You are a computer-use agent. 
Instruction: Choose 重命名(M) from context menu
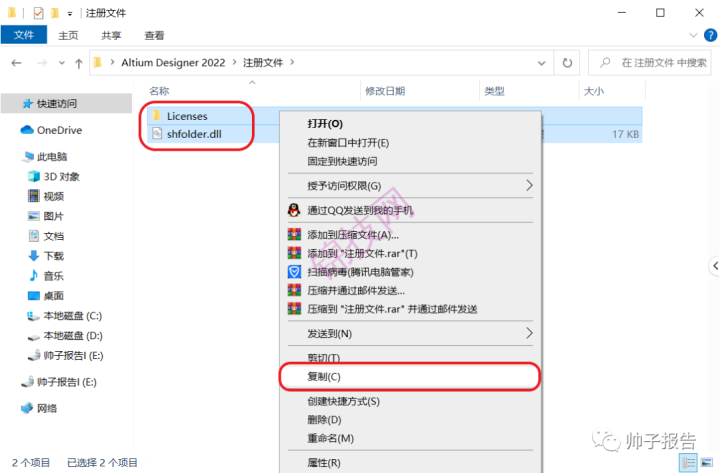click(x=411, y=439)
